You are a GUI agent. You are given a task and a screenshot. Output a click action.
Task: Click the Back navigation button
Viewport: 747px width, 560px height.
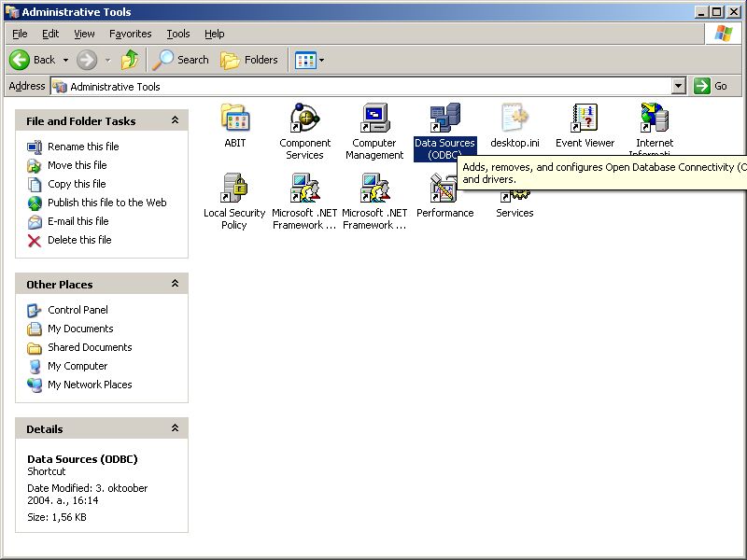(32, 60)
